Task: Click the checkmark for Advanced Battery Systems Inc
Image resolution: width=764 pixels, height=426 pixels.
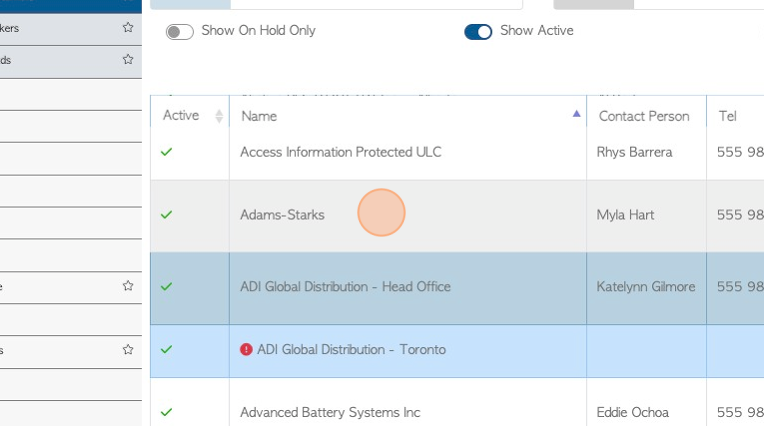Action: click(x=167, y=412)
